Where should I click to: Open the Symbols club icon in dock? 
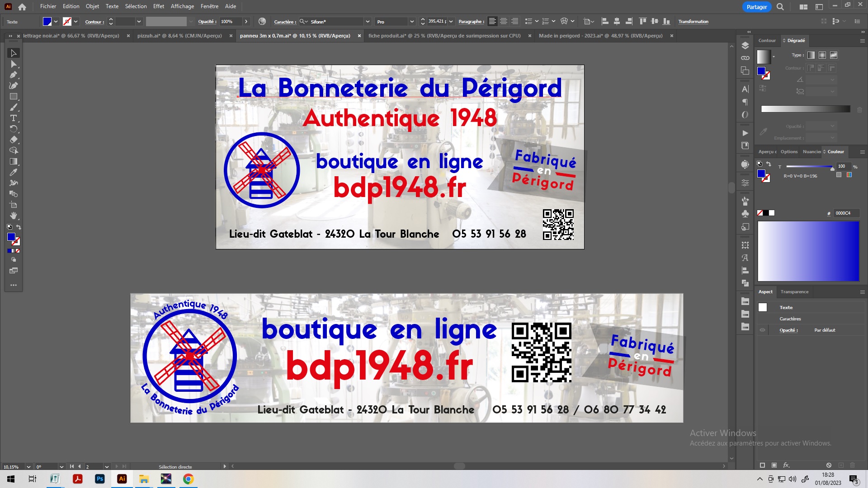point(745,214)
